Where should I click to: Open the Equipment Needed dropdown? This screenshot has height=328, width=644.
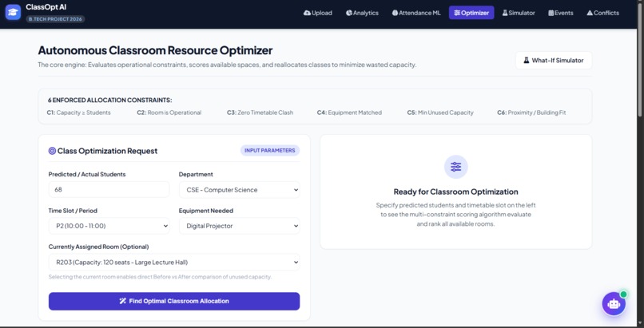pos(240,226)
